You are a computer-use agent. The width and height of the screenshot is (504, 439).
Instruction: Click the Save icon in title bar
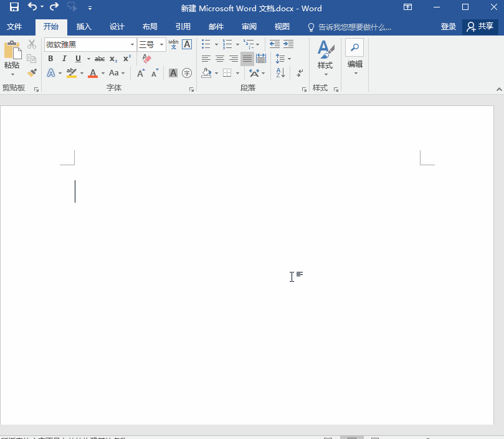point(14,8)
